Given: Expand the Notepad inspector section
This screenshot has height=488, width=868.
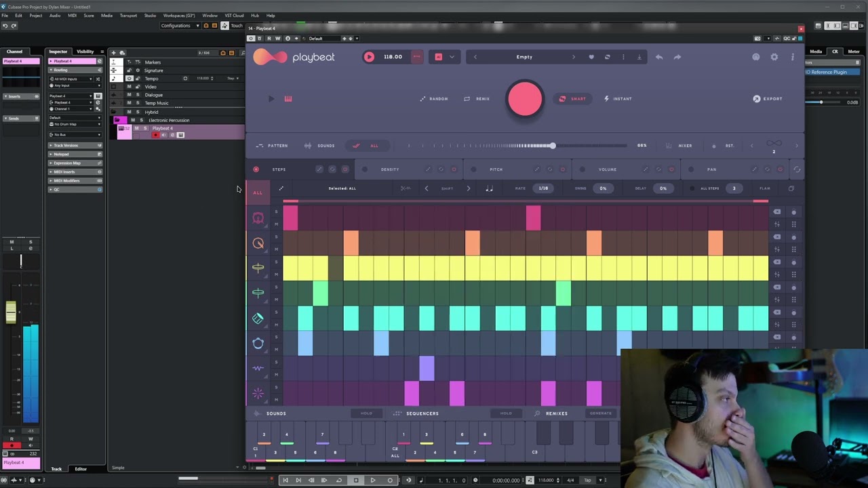Looking at the screenshot, I should coord(75,154).
